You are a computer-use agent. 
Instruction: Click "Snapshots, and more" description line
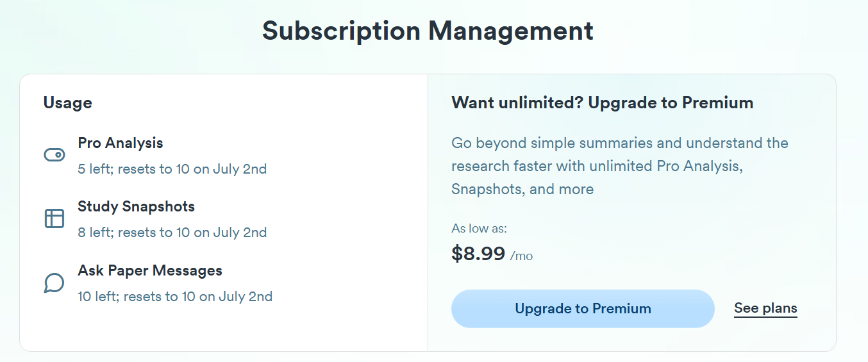tap(522, 189)
